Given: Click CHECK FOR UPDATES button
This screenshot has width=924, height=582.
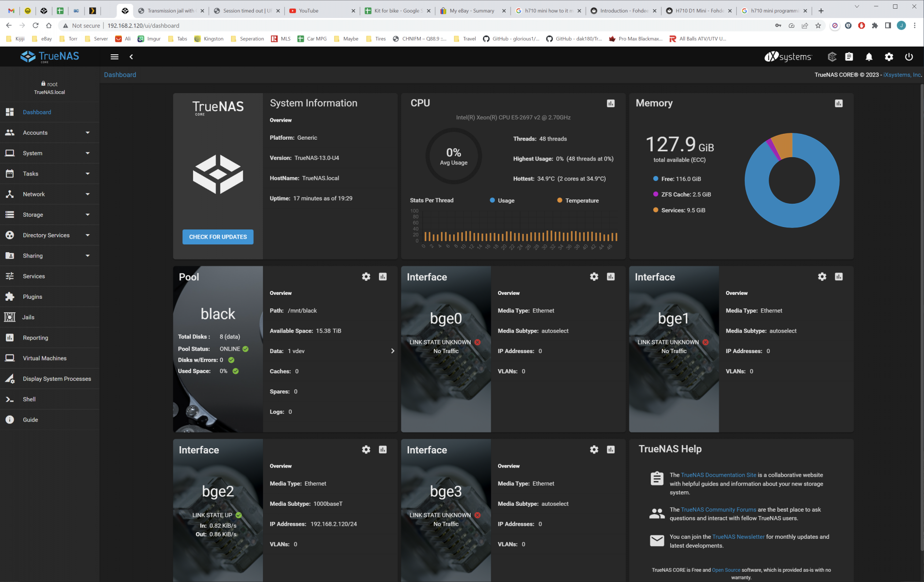Looking at the screenshot, I should point(218,237).
